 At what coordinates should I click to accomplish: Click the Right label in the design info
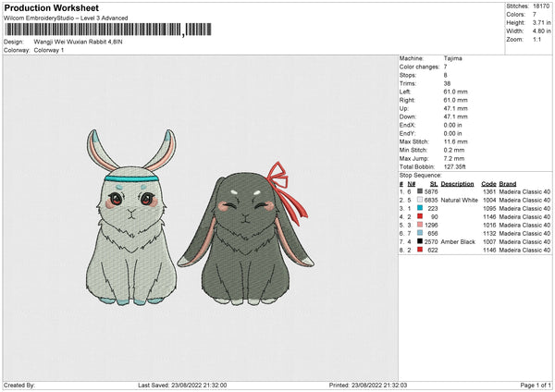[407, 100]
